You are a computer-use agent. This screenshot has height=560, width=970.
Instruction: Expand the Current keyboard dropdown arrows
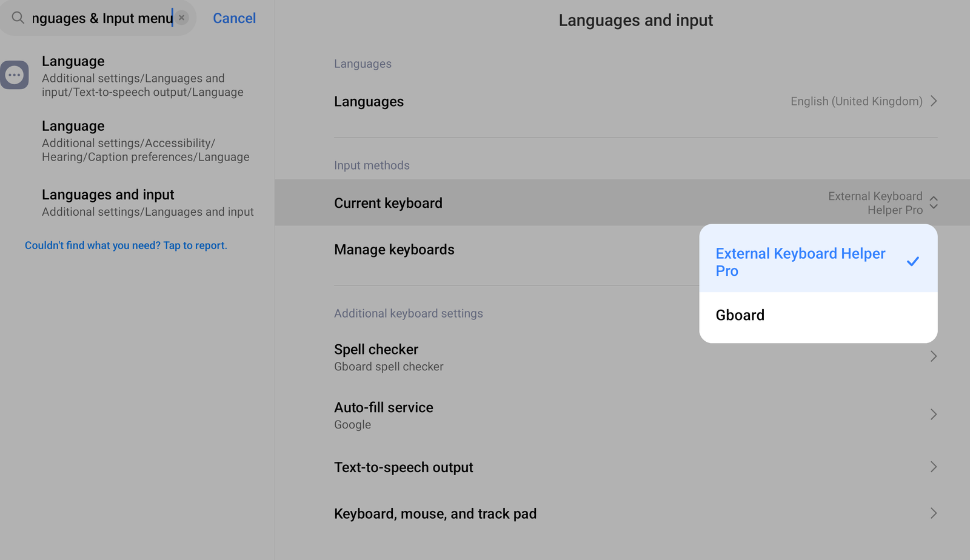[x=934, y=203]
